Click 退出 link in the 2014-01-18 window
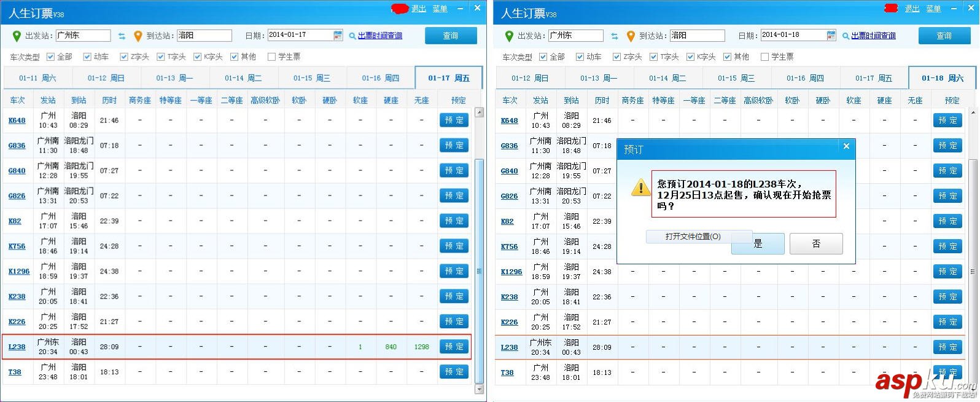980x402 pixels. (x=912, y=9)
